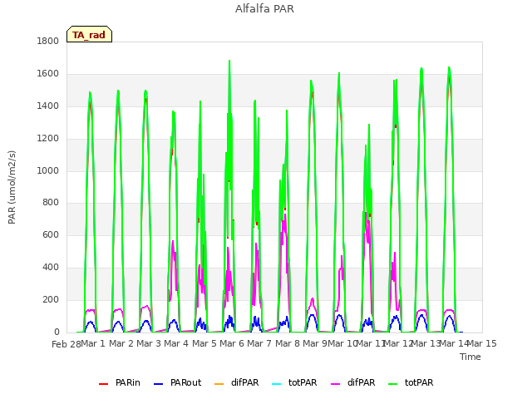This screenshot has height=399, width=532.
Task: Click the Mar 3 x-axis tick label
Action: pos(149,343)
